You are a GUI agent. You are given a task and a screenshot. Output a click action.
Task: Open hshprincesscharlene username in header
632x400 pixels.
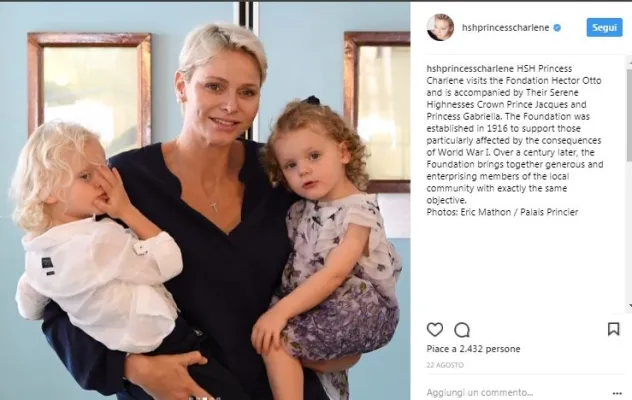click(505, 28)
